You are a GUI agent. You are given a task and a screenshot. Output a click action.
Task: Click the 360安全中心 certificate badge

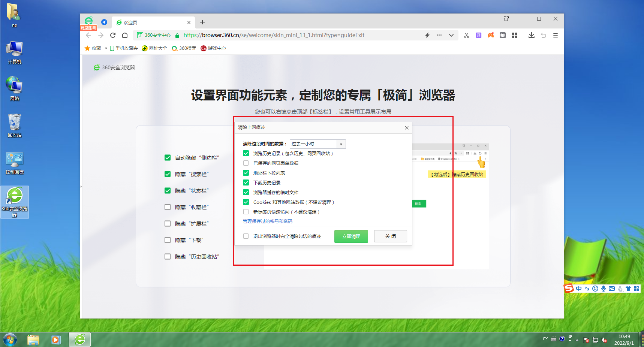154,35
